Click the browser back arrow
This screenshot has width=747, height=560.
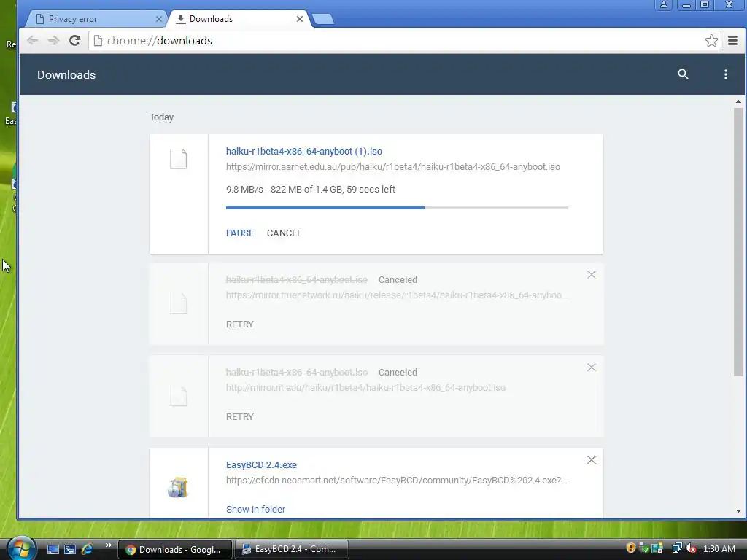[x=32, y=41]
